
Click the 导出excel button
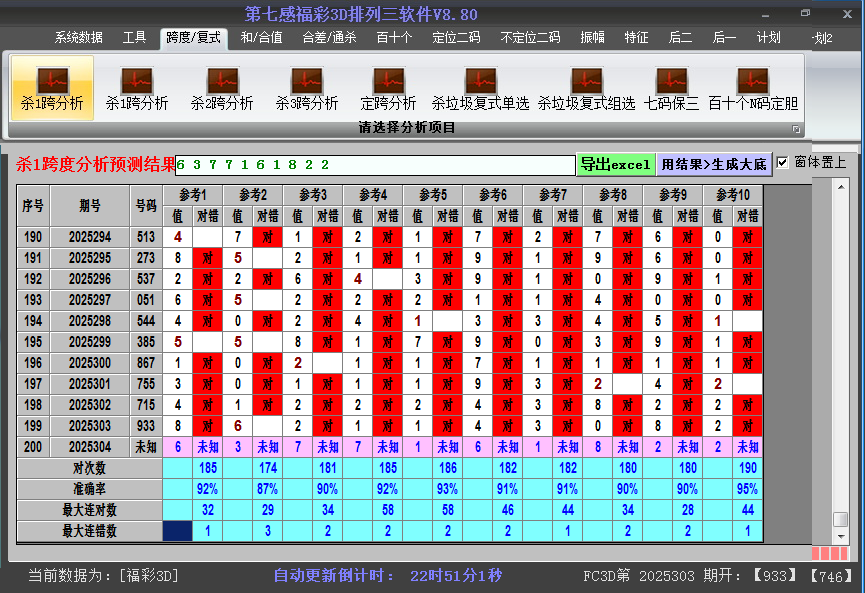click(x=615, y=165)
